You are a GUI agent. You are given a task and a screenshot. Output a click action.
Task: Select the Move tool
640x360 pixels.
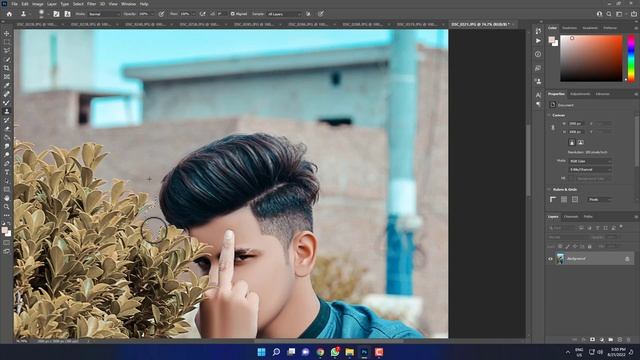tap(7, 33)
